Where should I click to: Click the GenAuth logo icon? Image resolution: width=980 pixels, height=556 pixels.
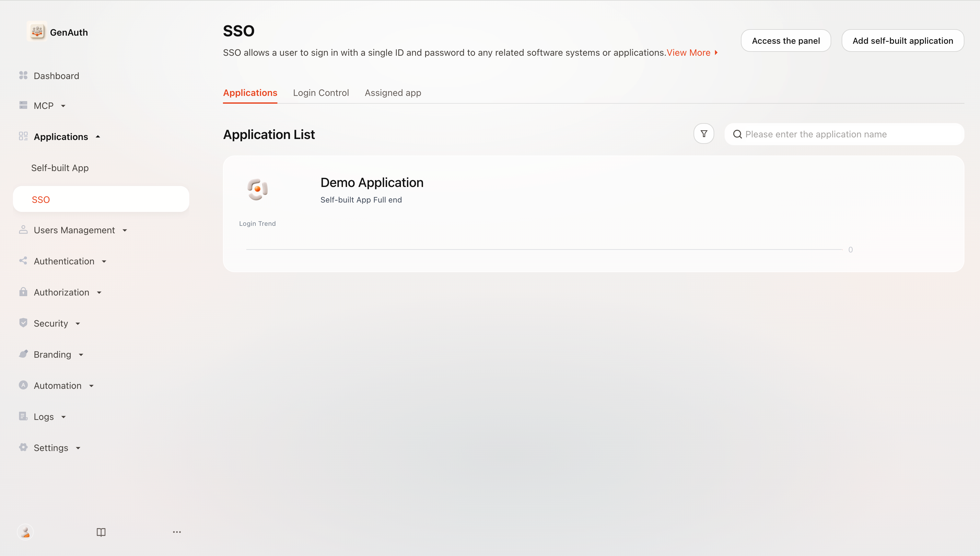[x=37, y=31]
